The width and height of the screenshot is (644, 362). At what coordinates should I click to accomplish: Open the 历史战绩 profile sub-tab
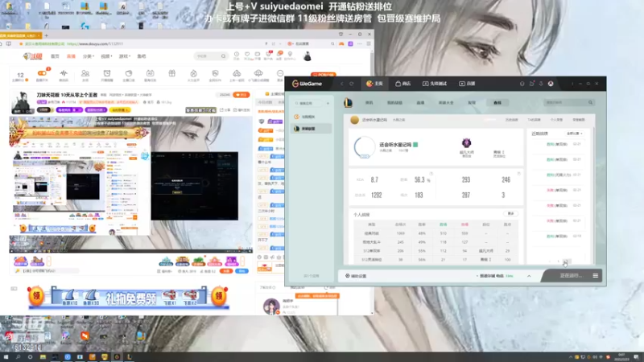click(x=511, y=120)
